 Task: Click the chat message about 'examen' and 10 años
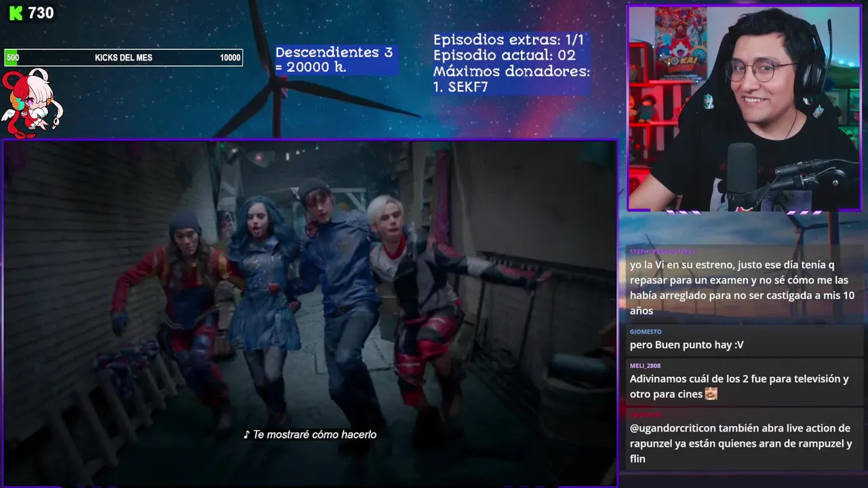click(x=742, y=287)
